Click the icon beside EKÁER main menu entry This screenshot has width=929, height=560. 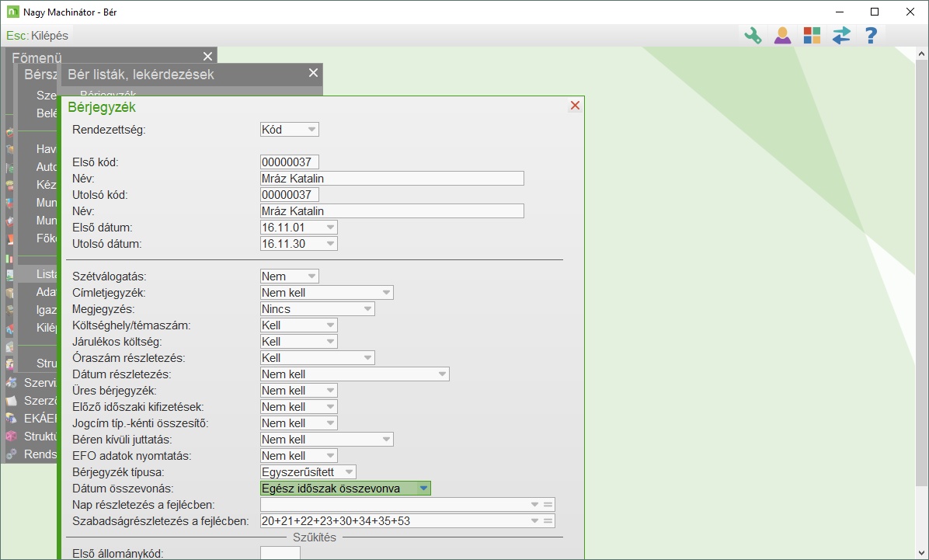click(x=11, y=419)
